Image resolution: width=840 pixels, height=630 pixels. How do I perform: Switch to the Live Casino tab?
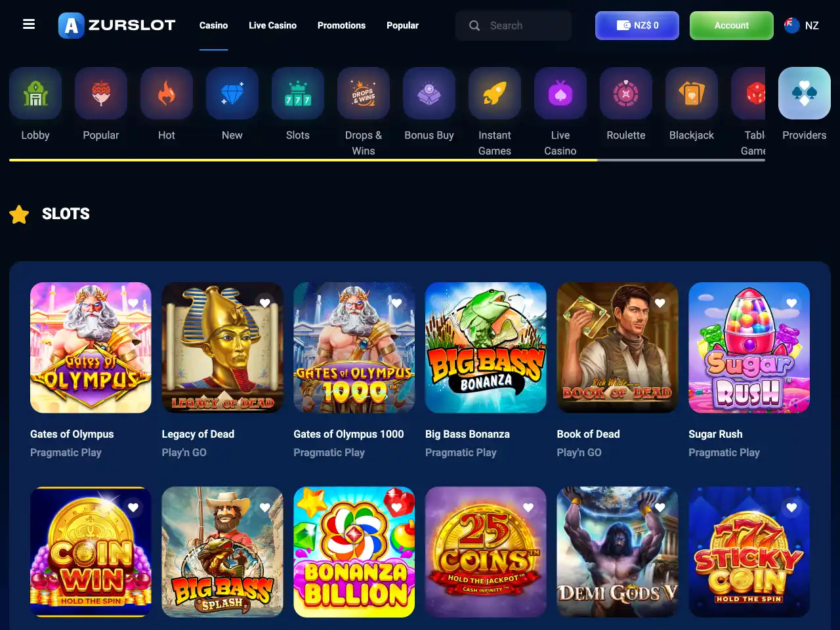coord(272,26)
